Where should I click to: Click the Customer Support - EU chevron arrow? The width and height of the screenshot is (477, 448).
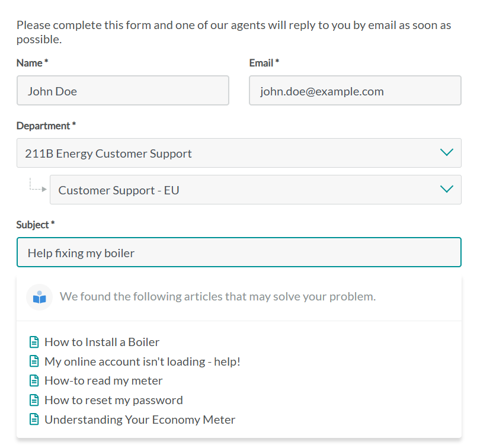447,190
